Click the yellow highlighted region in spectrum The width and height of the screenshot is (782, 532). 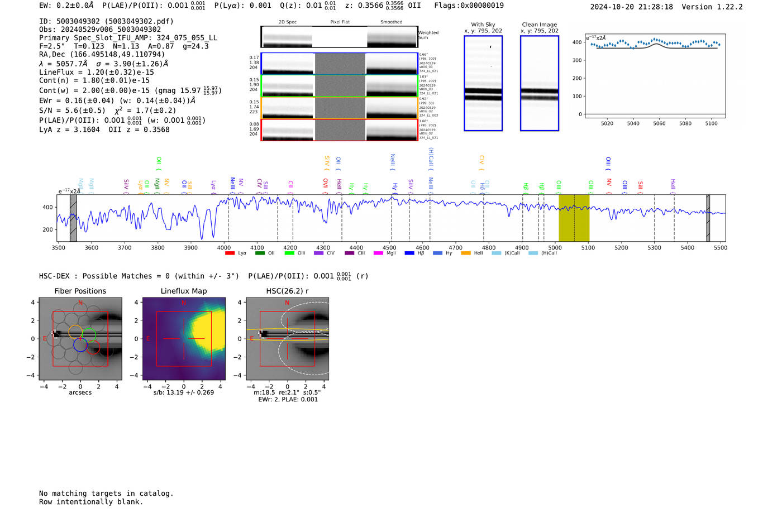click(x=574, y=218)
